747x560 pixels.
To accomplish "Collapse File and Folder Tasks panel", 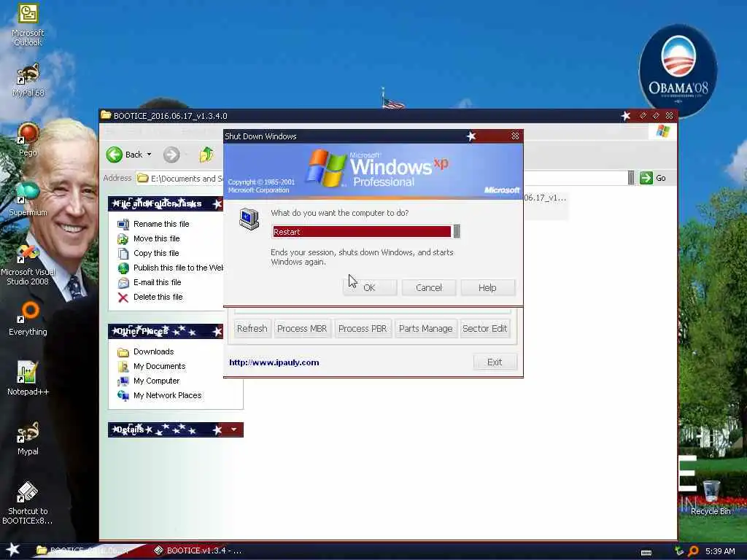I will [217, 204].
